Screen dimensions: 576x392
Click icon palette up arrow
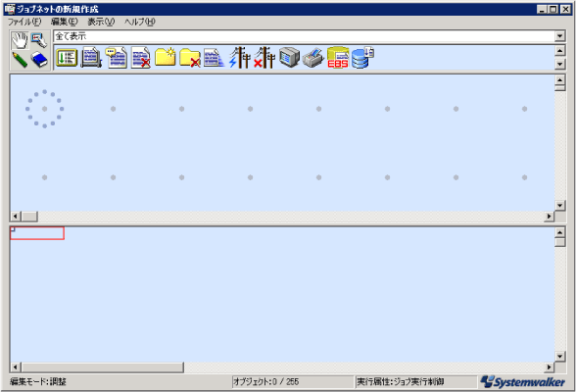pos(560,50)
